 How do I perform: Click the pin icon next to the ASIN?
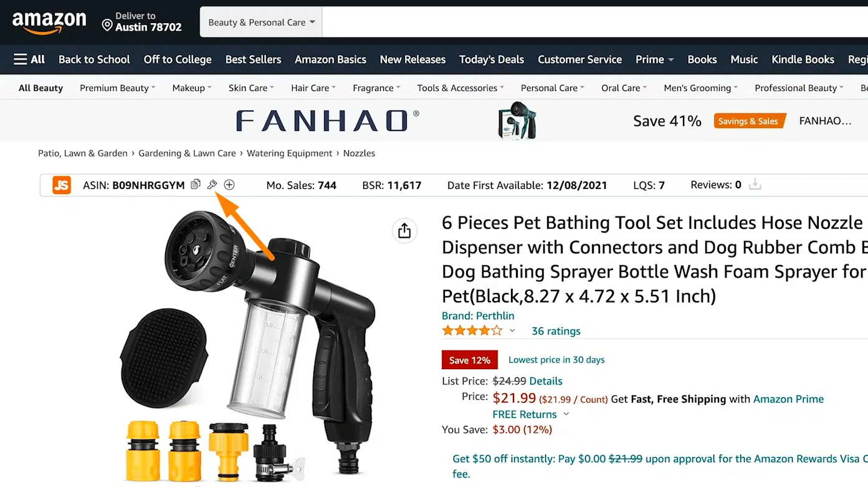(x=212, y=185)
